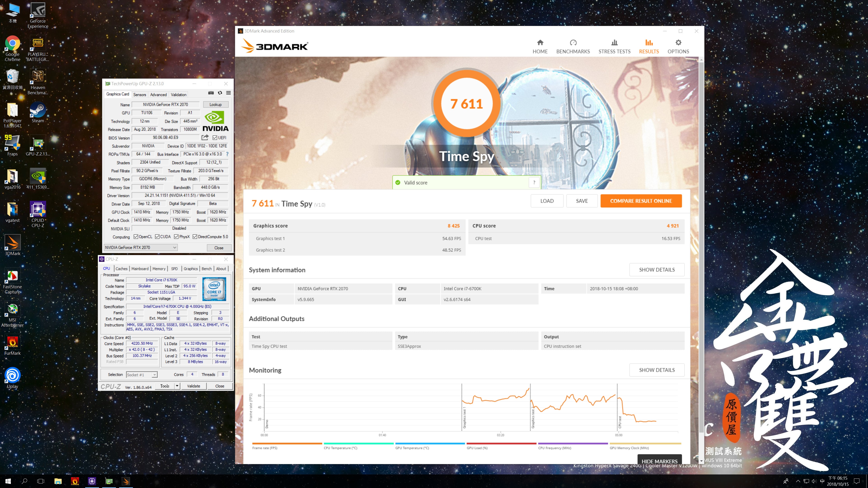Image resolution: width=868 pixels, height=488 pixels.
Task: Click GPU-Z screenshot camera icon
Action: pyautogui.click(x=211, y=93)
